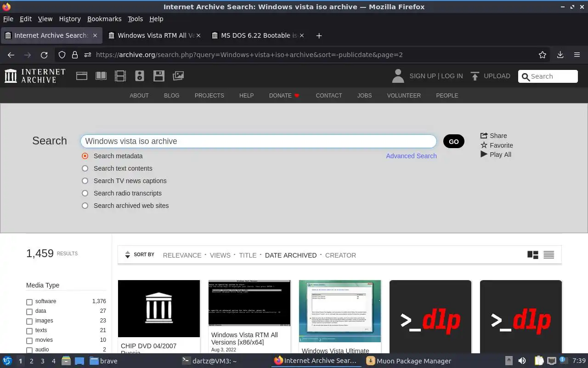Check the texts media type filter
The width and height of the screenshot is (588, 368).
point(29,331)
